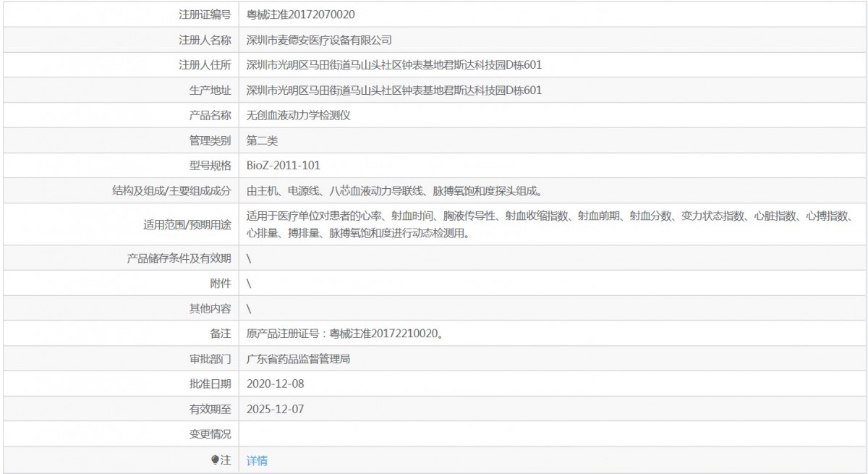Click the 产品名称 label
Screen dimensions: 868x474
pos(210,116)
